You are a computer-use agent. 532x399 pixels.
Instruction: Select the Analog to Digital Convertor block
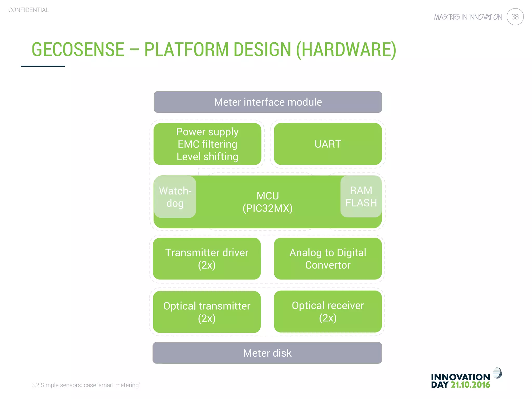pyautogui.click(x=328, y=259)
